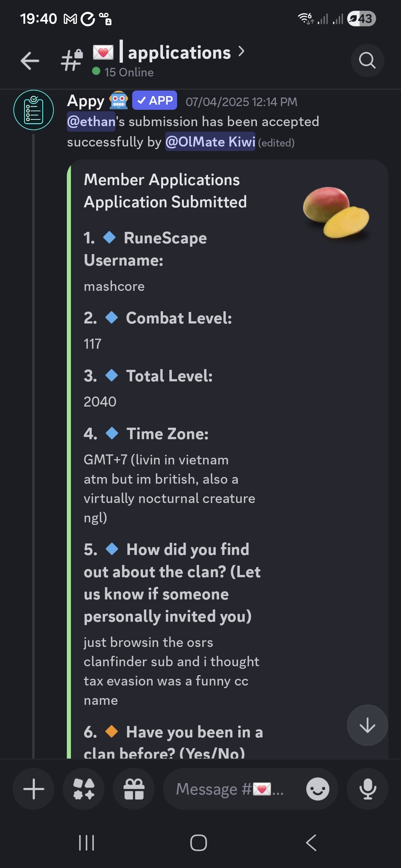Expand applications channel details chevron
This screenshot has height=868, width=401.
point(241,52)
